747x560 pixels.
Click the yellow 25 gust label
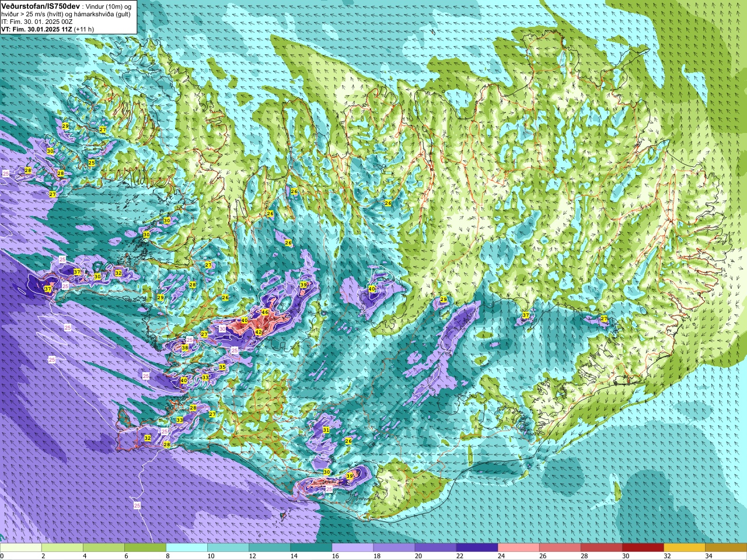[x=92, y=163]
